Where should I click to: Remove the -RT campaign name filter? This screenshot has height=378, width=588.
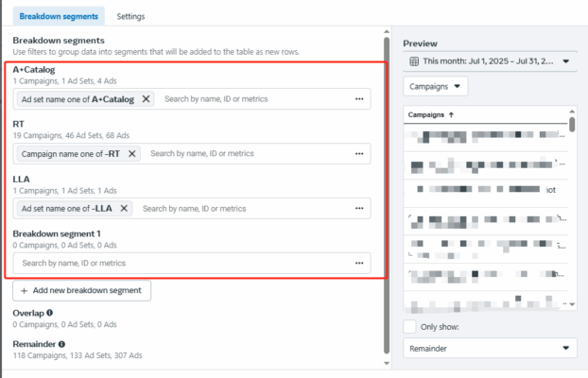131,153
